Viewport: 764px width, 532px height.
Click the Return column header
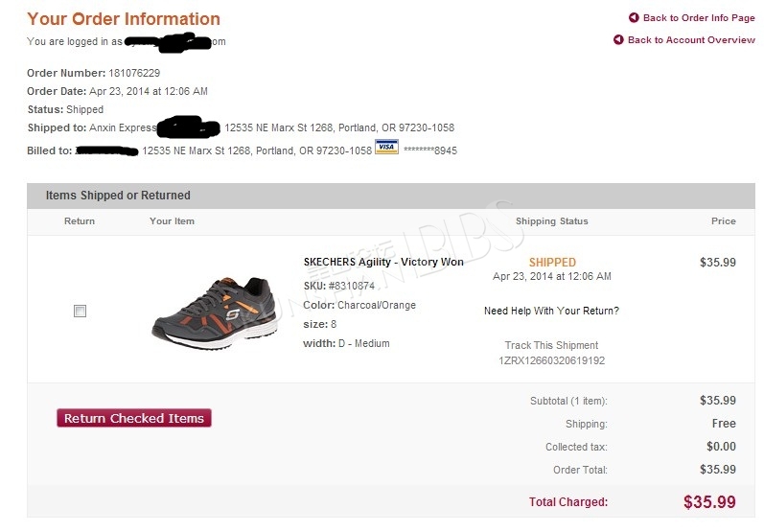pyautogui.click(x=80, y=221)
